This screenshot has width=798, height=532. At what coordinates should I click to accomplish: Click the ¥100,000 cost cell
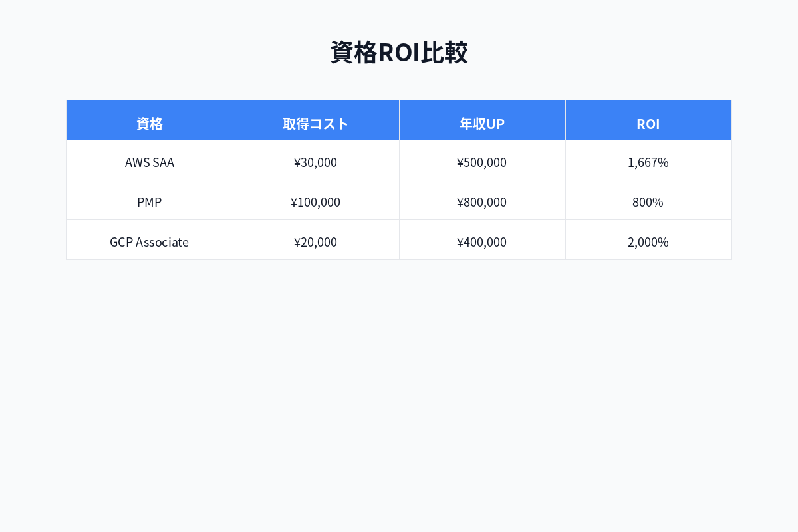[x=316, y=201]
